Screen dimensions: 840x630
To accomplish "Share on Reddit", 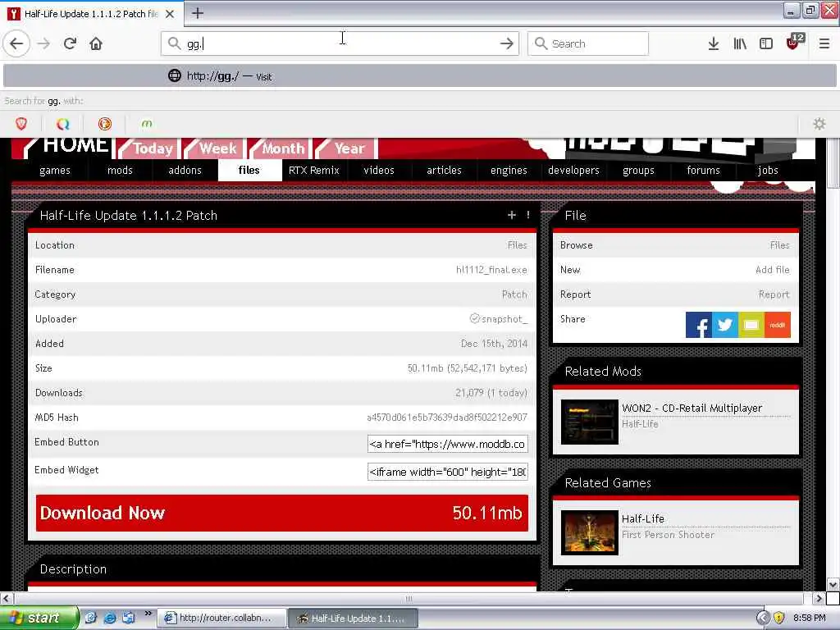I will 778,325.
